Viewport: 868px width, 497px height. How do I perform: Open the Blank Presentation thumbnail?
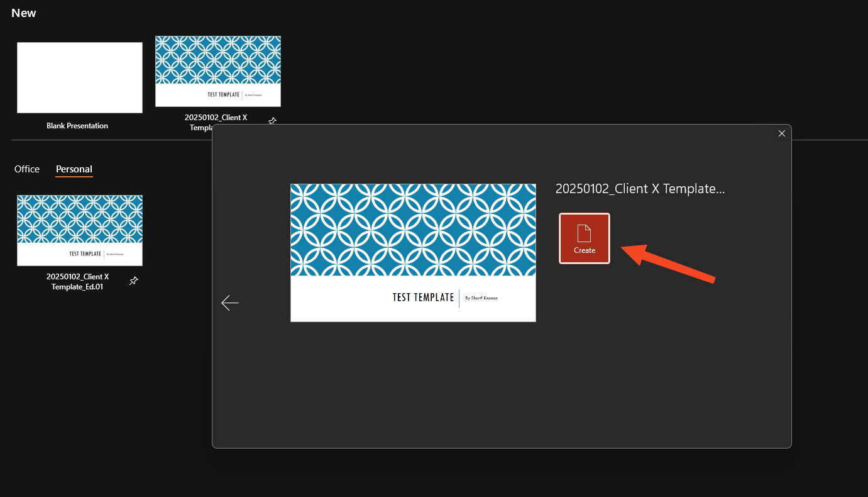tap(80, 77)
